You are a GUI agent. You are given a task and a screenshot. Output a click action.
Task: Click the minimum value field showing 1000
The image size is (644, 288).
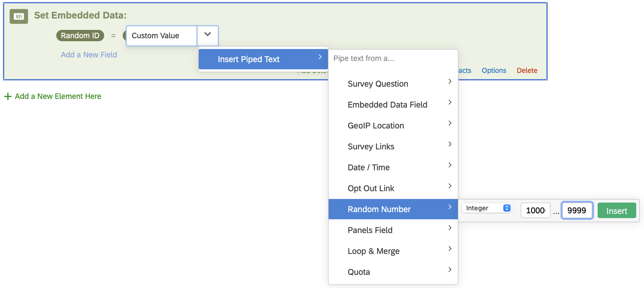[535, 210]
